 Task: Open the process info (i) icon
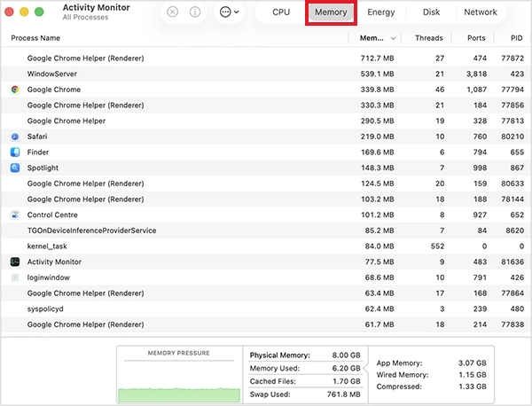coord(195,12)
